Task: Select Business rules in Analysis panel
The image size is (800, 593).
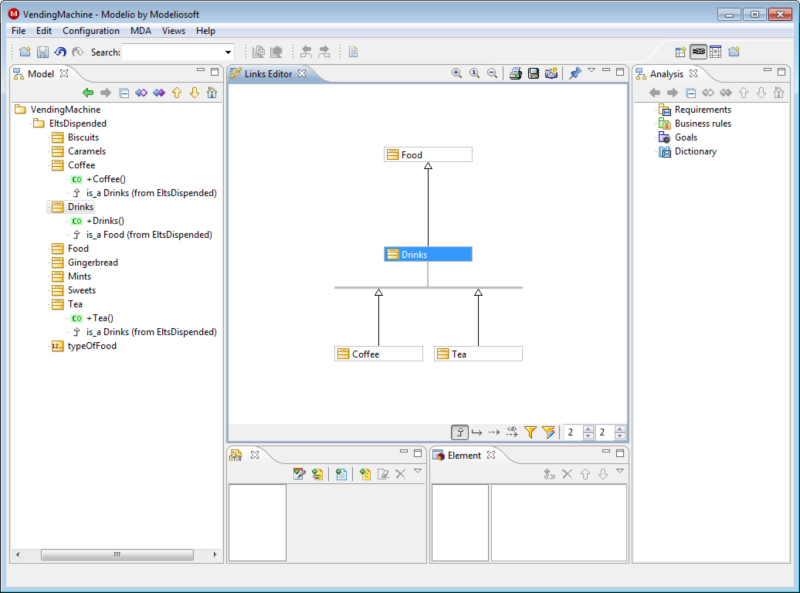Action: [x=702, y=124]
